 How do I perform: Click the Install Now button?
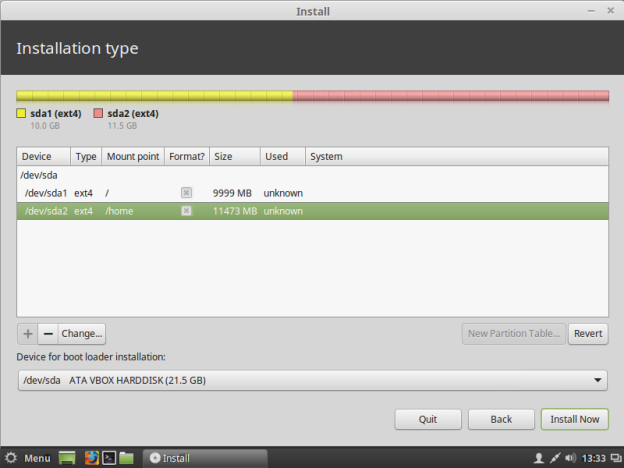point(574,419)
